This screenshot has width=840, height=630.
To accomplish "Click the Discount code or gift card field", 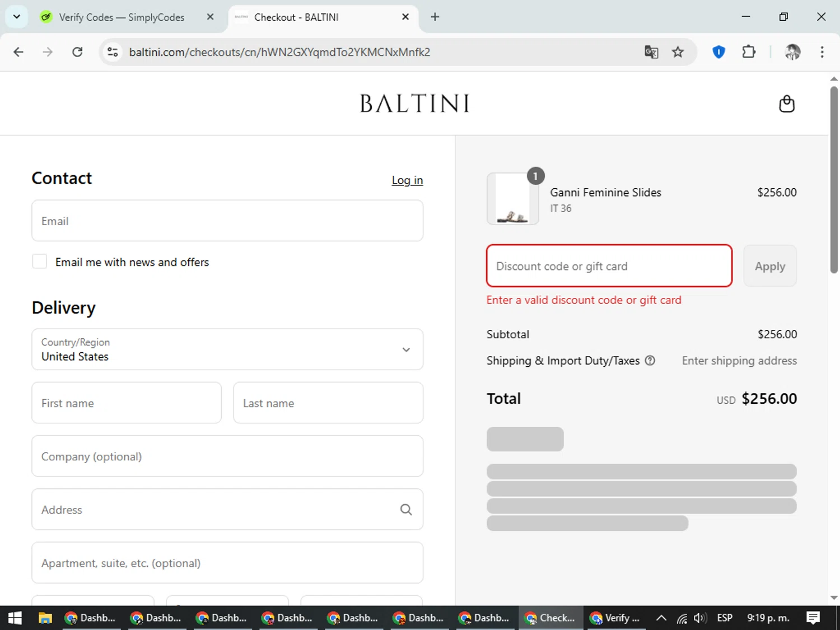I will click(x=609, y=266).
